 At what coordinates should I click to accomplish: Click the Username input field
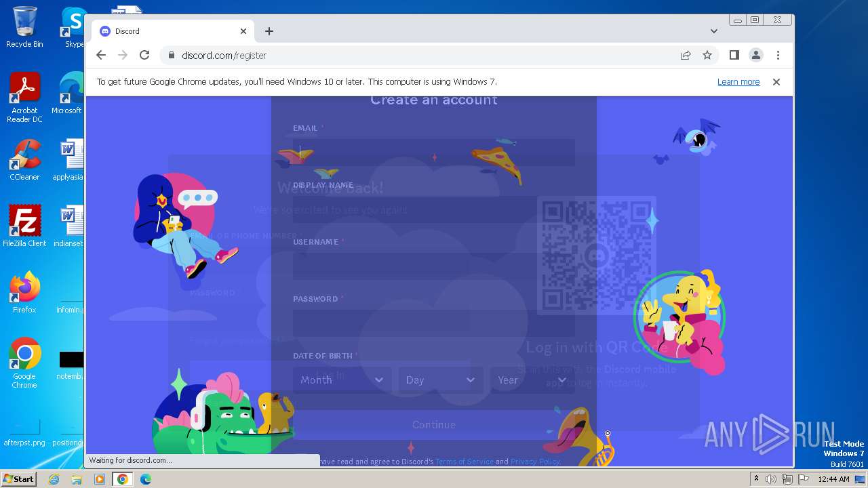(x=434, y=266)
